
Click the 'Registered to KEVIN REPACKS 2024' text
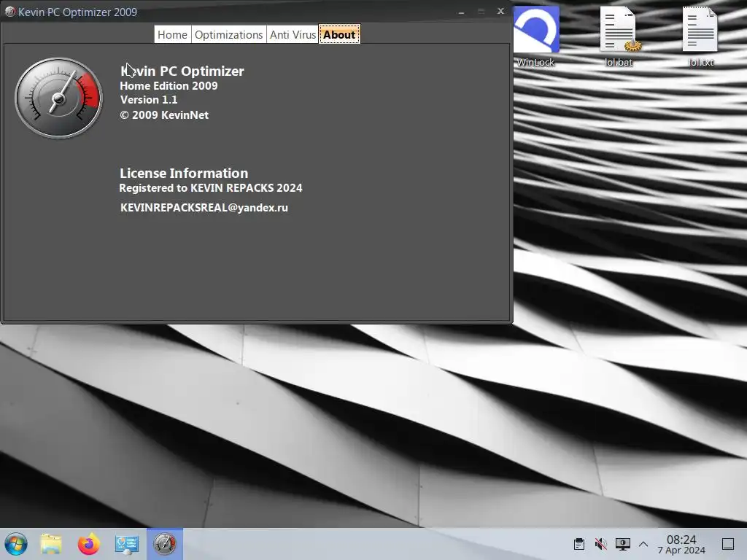click(x=211, y=187)
